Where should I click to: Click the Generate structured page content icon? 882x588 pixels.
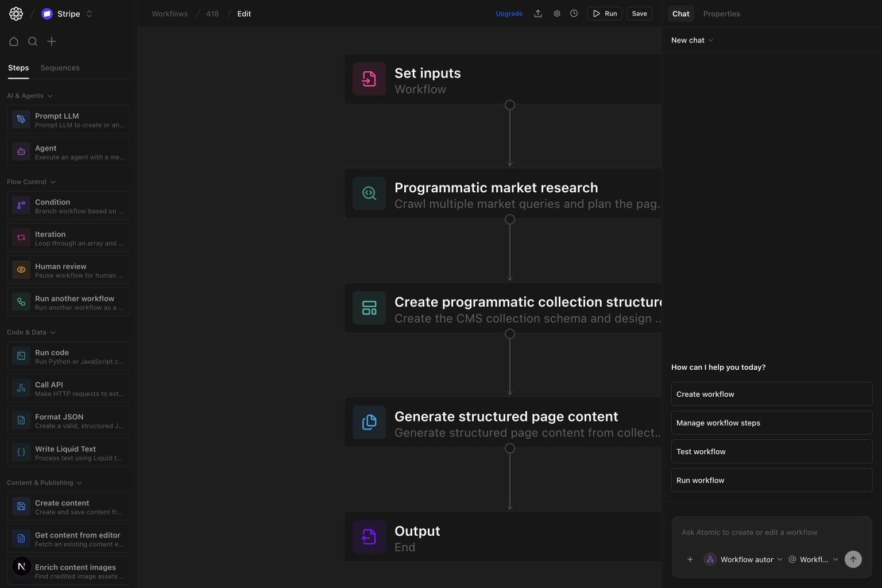pos(369,423)
